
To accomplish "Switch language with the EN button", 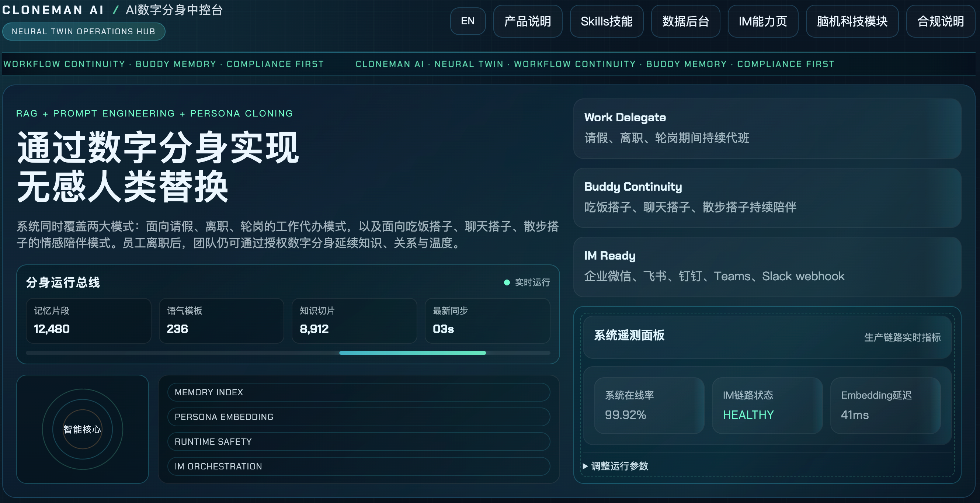I will click(468, 21).
